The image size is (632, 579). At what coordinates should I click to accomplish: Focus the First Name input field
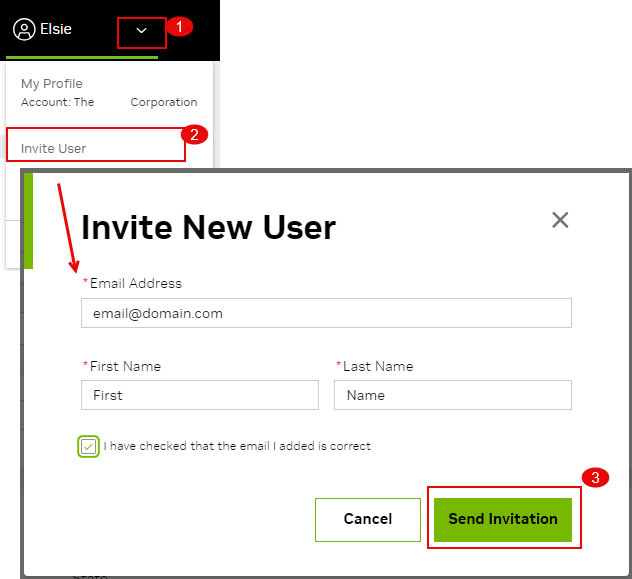tap(200, 395)
